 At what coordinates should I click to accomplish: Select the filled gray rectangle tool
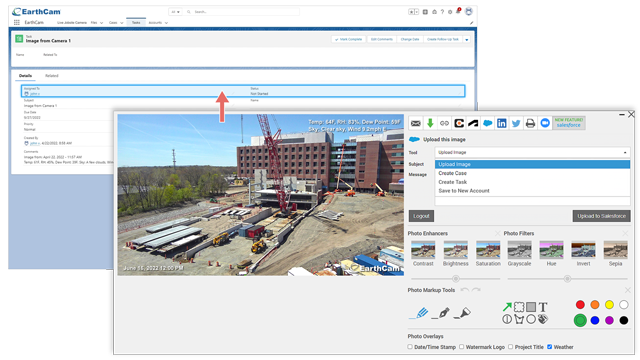coord(531,307)
